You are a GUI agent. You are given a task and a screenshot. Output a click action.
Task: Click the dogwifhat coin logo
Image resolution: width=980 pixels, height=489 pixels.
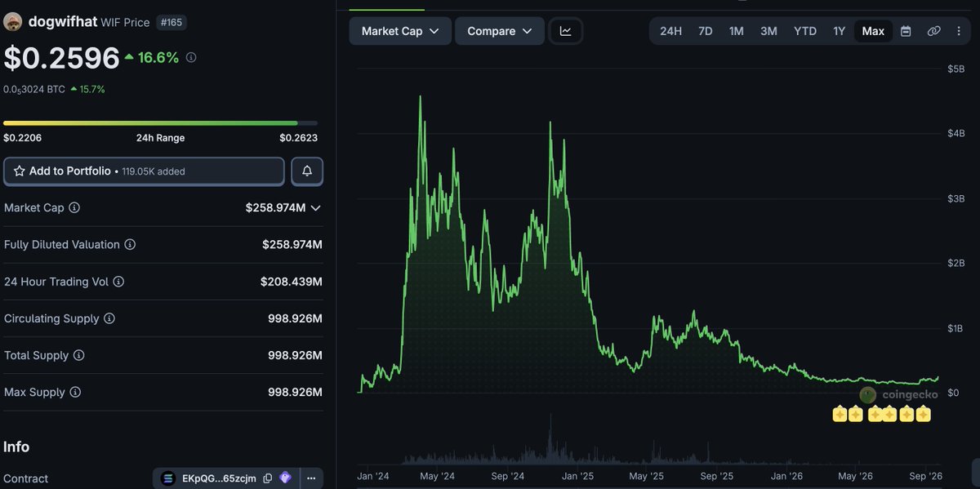[x=12, y=22]
